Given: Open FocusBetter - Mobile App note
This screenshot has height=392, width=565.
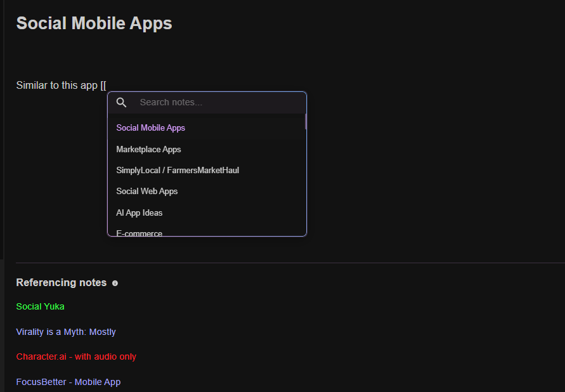Looking at the screenshot, I should [x=68, y=382].
